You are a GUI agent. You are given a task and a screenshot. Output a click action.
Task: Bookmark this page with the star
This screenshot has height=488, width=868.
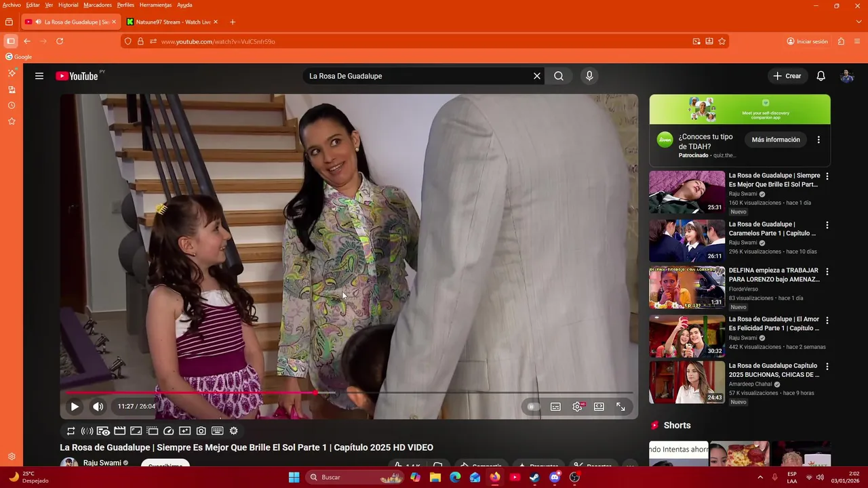pos(722,41)
